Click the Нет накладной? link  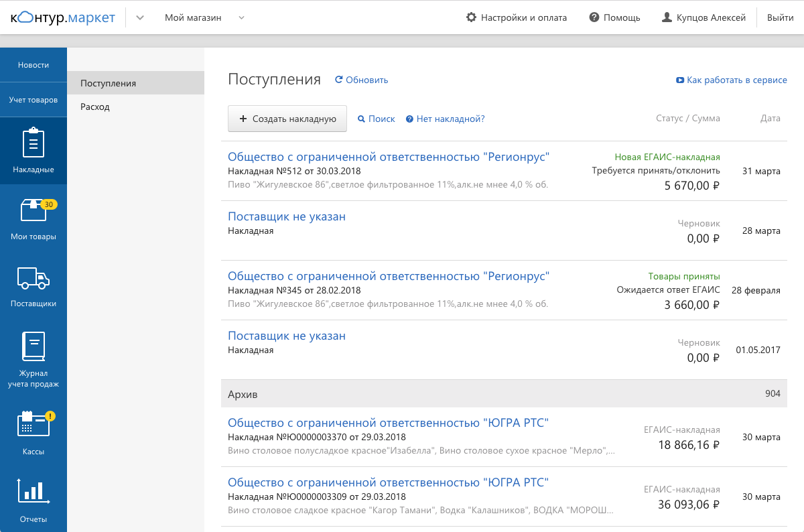[450, 119]
